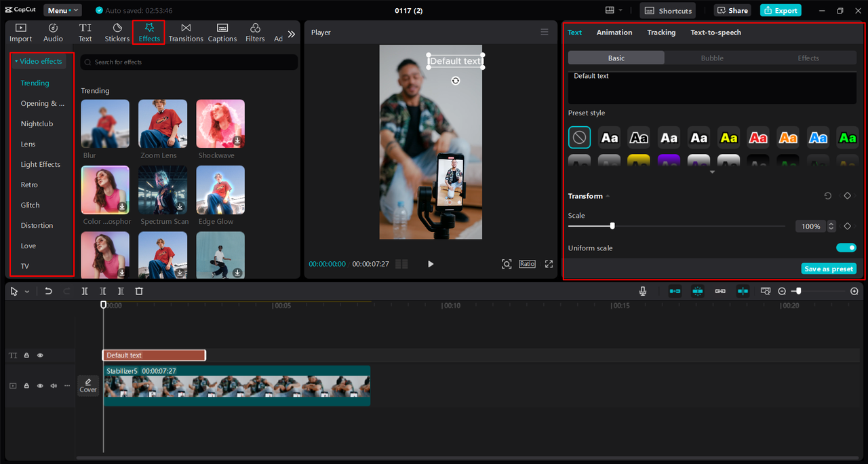
Task: Switch to the Tracking tab
Action: [661, 33]
